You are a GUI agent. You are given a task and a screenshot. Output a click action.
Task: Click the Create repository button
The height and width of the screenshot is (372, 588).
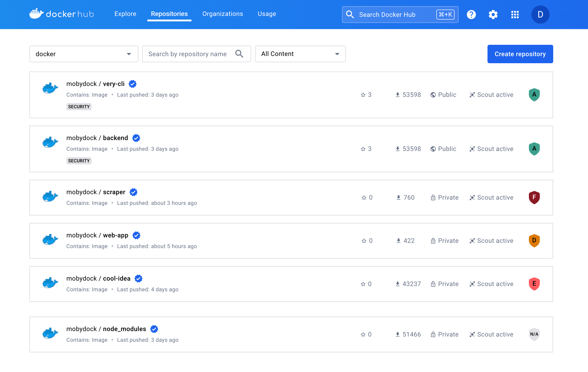point(520,54)
